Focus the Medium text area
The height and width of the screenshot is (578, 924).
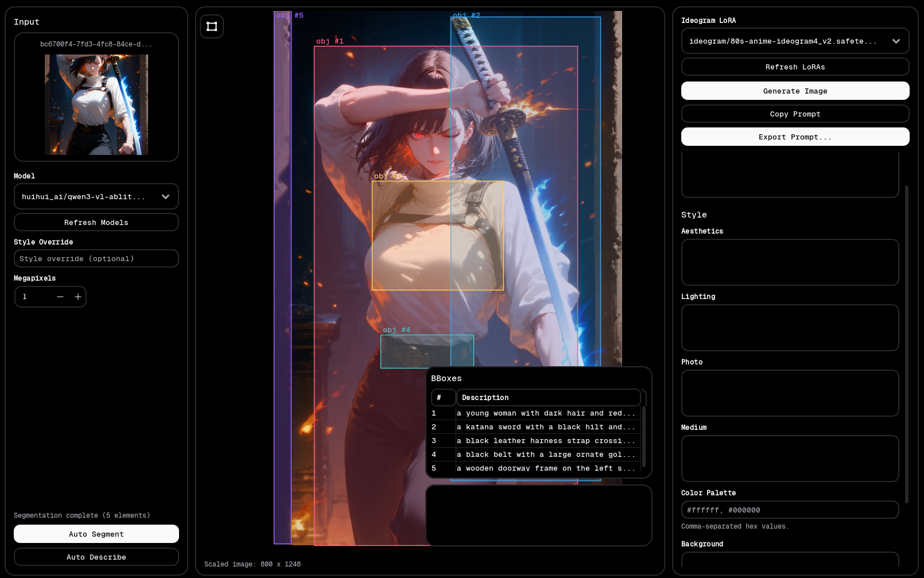pos(790,459)
